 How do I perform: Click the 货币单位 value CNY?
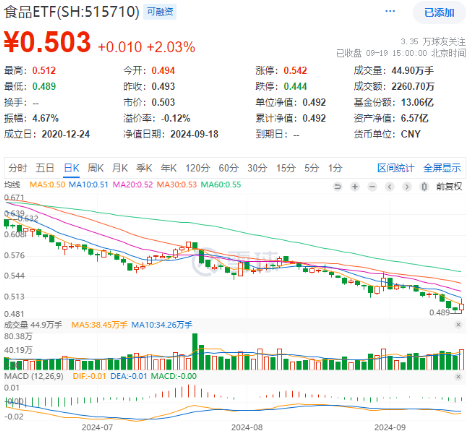[411, 134]
